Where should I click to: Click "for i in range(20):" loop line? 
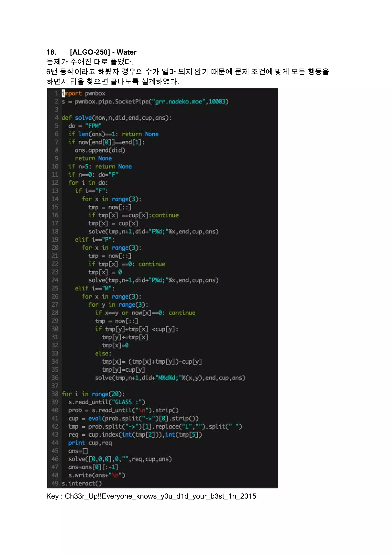tap(93, 394)
